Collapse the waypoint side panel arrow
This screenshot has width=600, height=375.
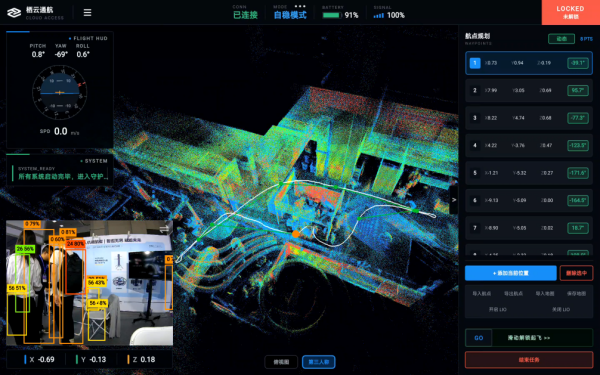(x=454, y=200)
